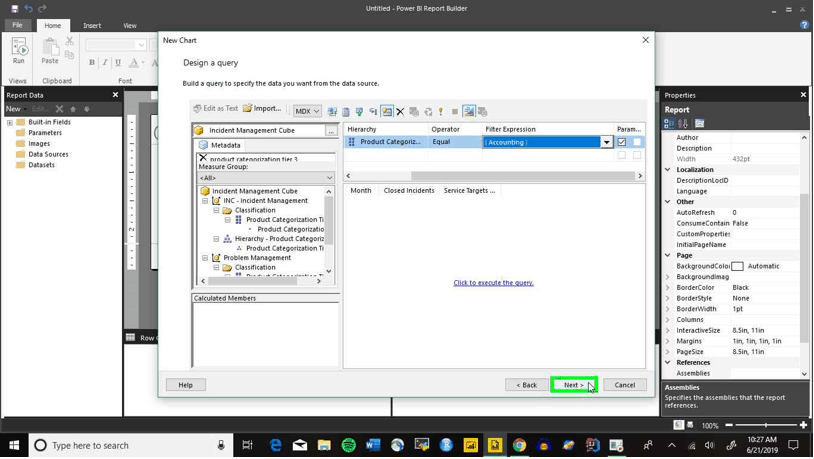Click move up arrow in Report Data toolbar
This screenshot has height=459, width=814.
pos(73,109)
